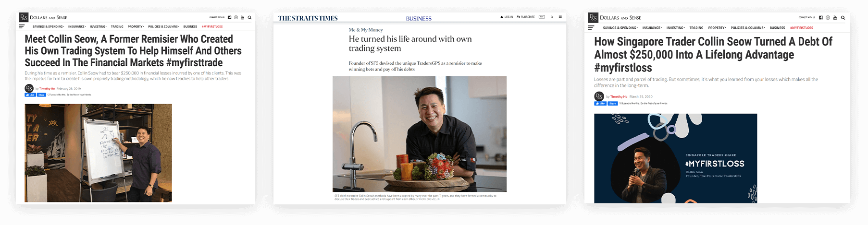Expand Property dropdown on the rightmost page
This screenshot has width=868, height=225.
[x=717, y=28]
